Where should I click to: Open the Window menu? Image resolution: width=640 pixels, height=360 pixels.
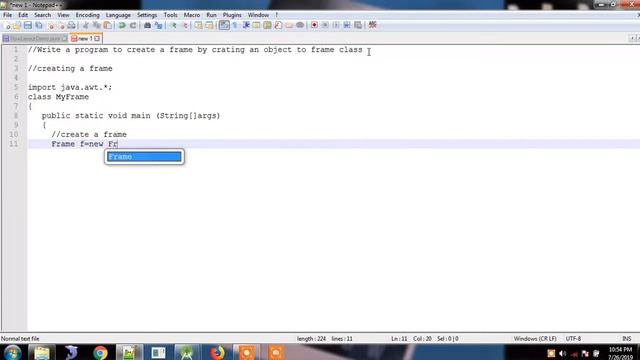258,15
